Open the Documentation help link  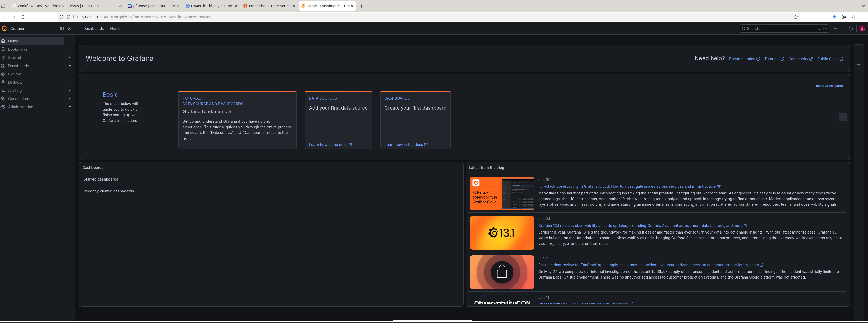point(744,59)
